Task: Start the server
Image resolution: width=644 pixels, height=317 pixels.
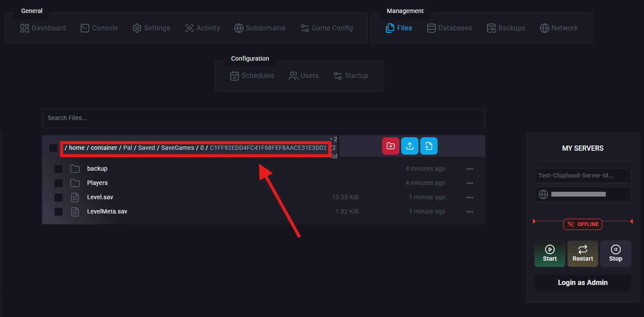Action: pyautogui.click(x=550, y=254)
